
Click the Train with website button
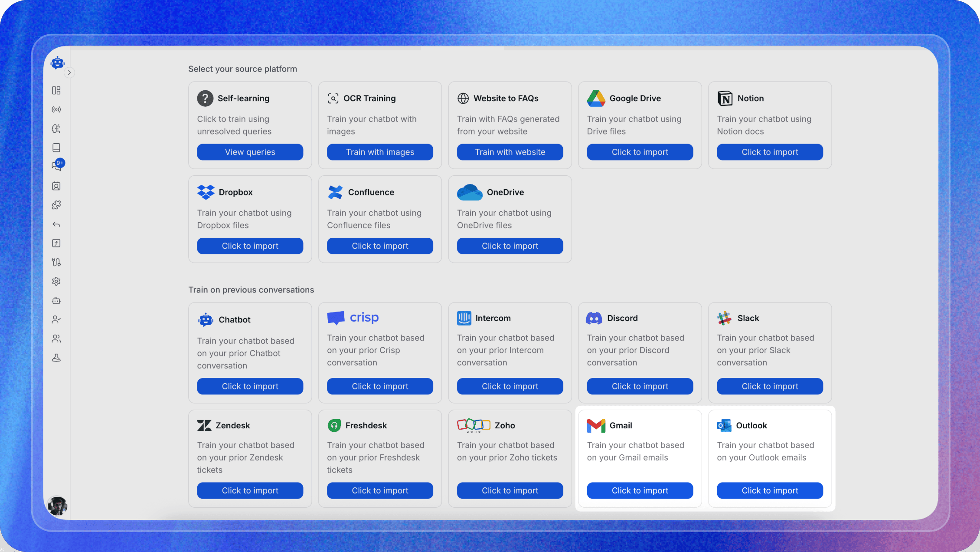(x=510, y=152)
